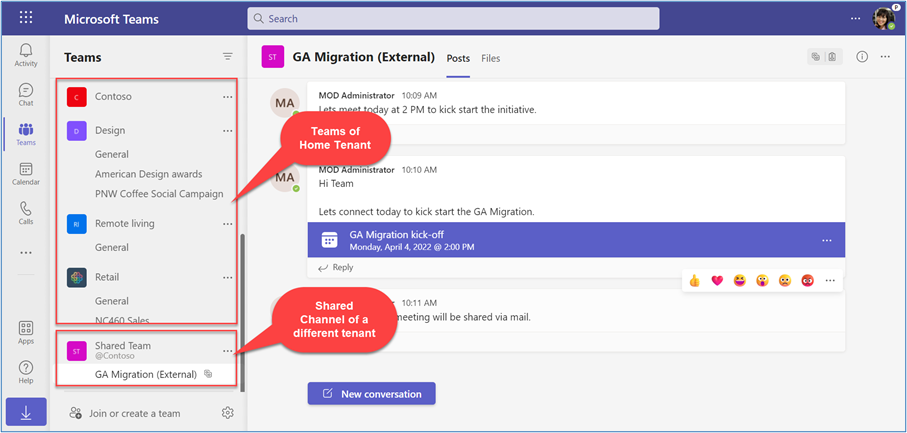Open the Chat icon in sidebar
This screenshot has width=907, height=433.
(x=26, y=95)
